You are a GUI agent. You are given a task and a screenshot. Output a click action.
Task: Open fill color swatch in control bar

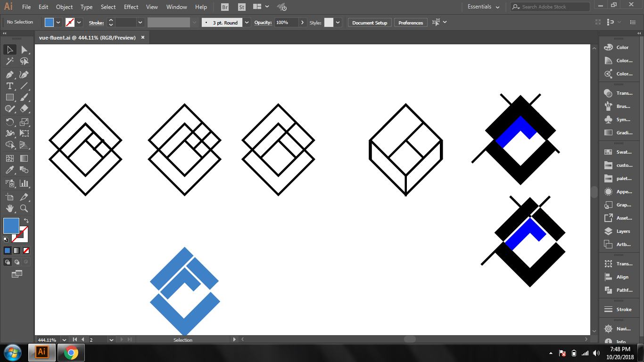49,22
